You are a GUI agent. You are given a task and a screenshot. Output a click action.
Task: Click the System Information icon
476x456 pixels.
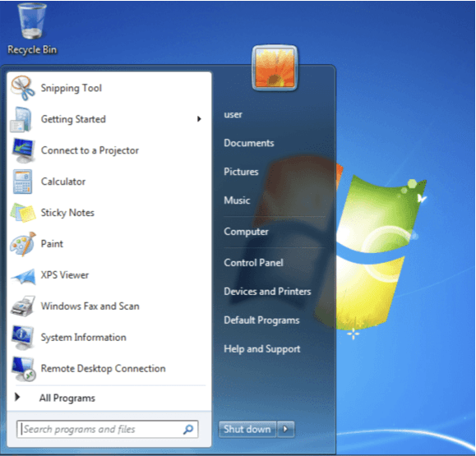coord(22,338)
